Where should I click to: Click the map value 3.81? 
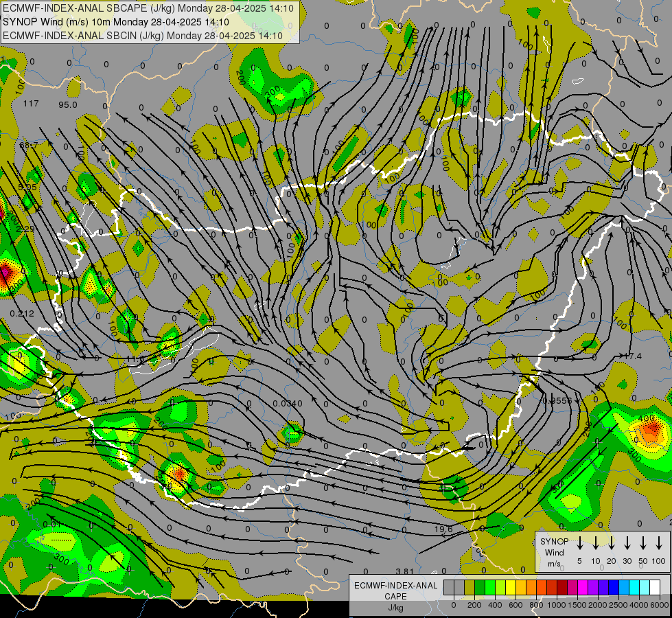click(404, 571)
